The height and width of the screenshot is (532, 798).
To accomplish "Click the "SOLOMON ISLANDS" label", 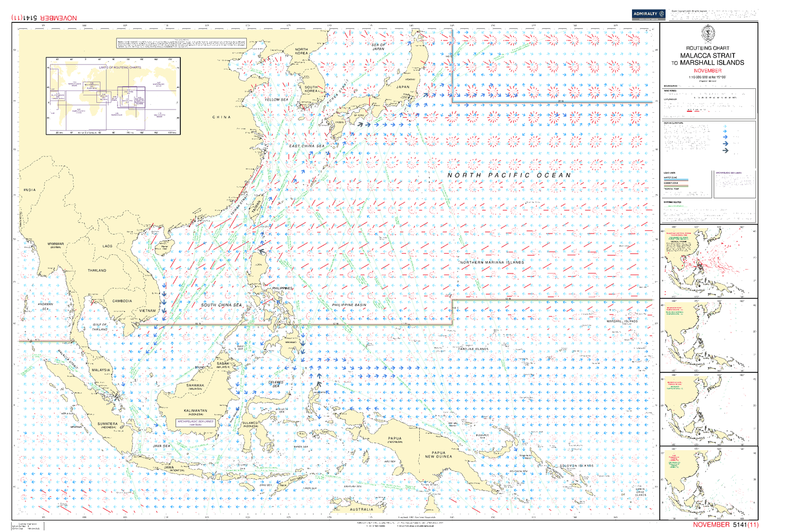I will pyautogui.click(x=577, y=465).
